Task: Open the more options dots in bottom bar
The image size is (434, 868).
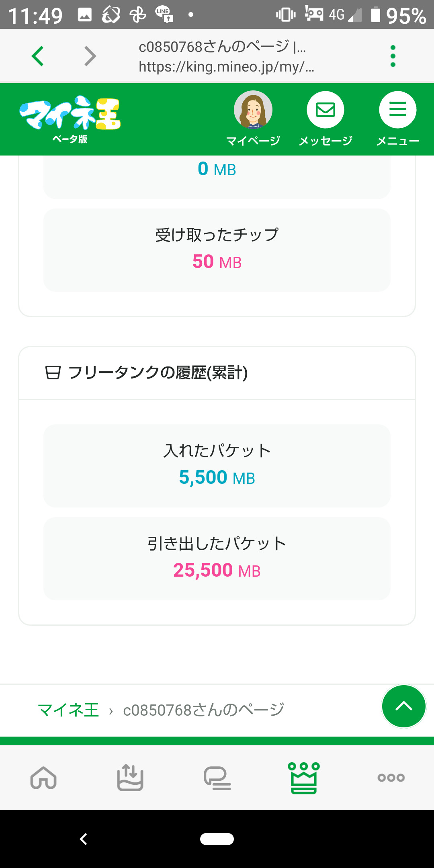Action: tap(391, 778)
